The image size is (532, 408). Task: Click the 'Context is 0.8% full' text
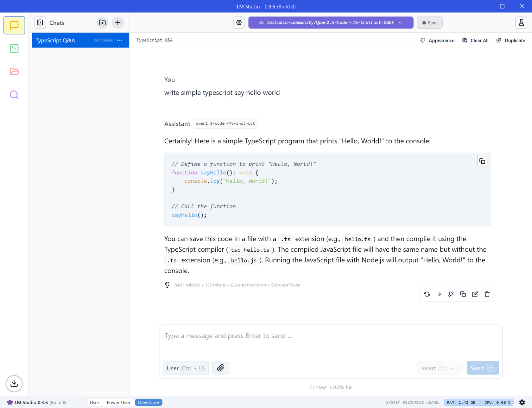click(x=331, y=387)
